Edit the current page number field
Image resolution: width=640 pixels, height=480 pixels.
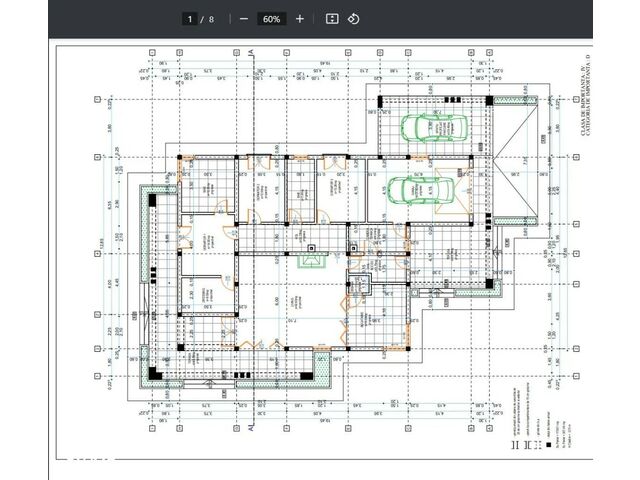coord(189,19)
